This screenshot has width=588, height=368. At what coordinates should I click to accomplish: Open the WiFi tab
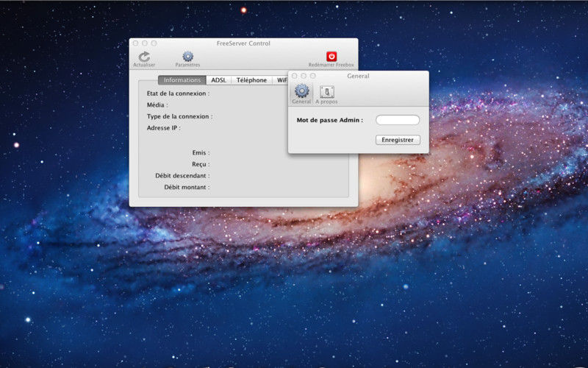click(x=281, y=80)
